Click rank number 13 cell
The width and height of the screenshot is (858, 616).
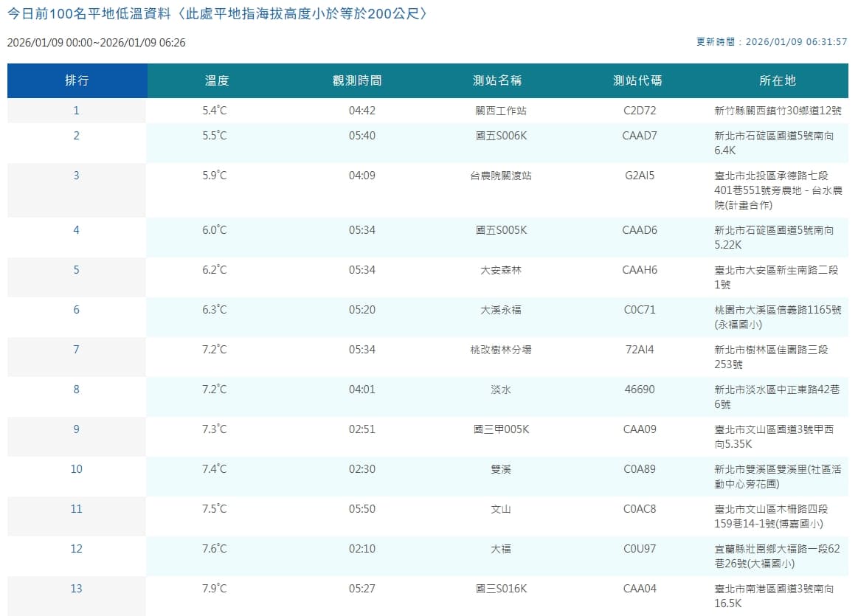[x=77, y=596]
